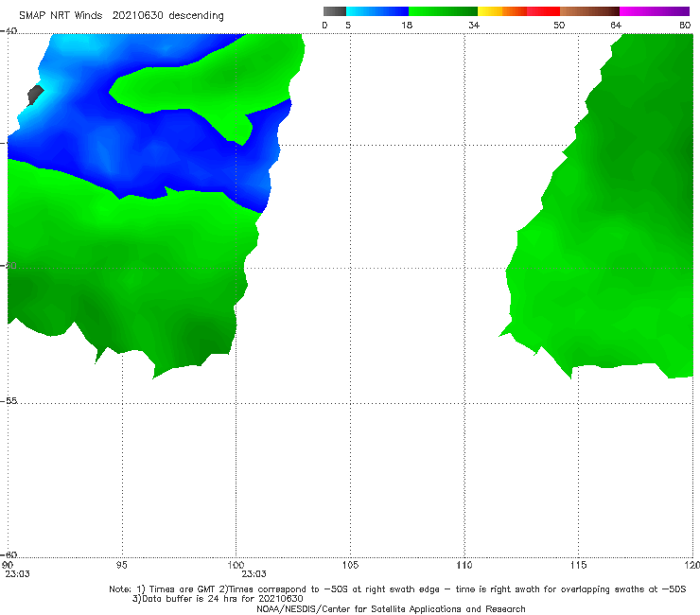
Task: Click the longitude label "115"
Action: (579, 565)
